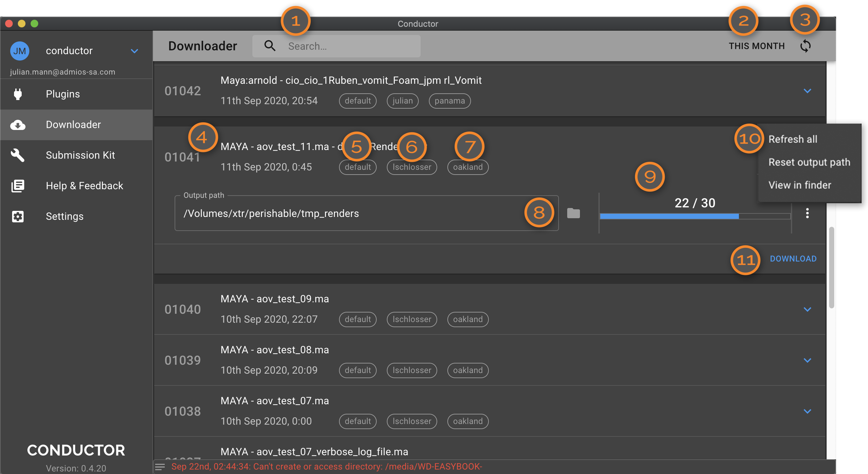Click the Maya:arnold job title of 01042

351,80
